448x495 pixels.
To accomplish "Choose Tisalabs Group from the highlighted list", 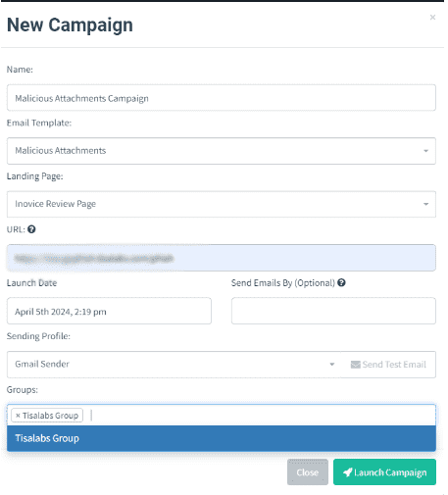I will (222, 438).
